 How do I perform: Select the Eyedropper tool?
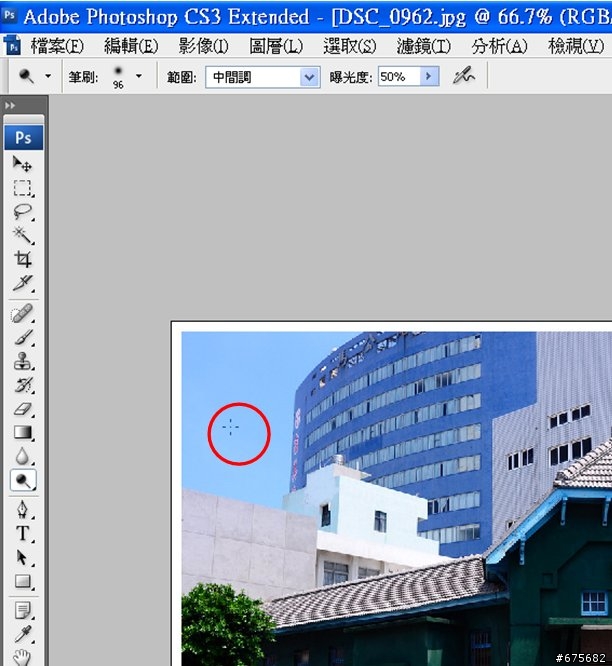click(22, 634)
